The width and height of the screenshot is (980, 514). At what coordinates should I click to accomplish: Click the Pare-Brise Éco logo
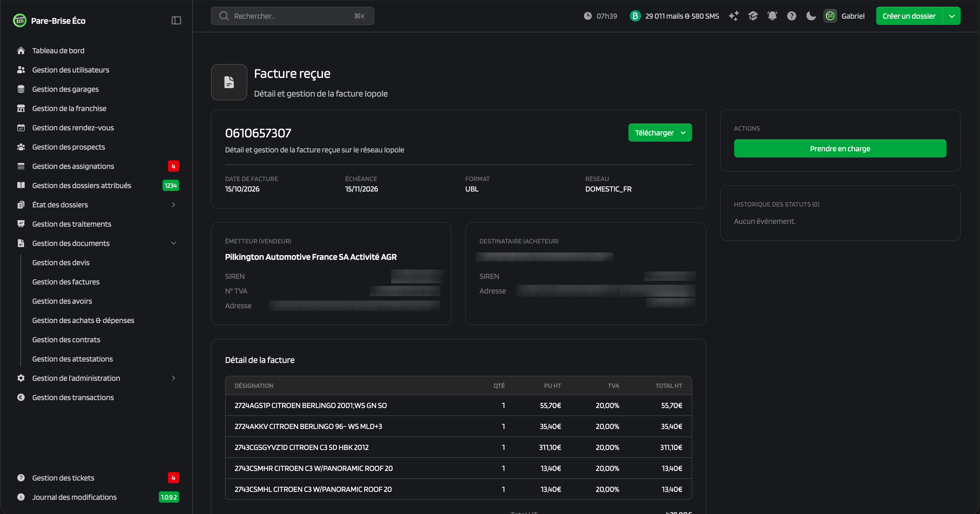pos(20,20)
